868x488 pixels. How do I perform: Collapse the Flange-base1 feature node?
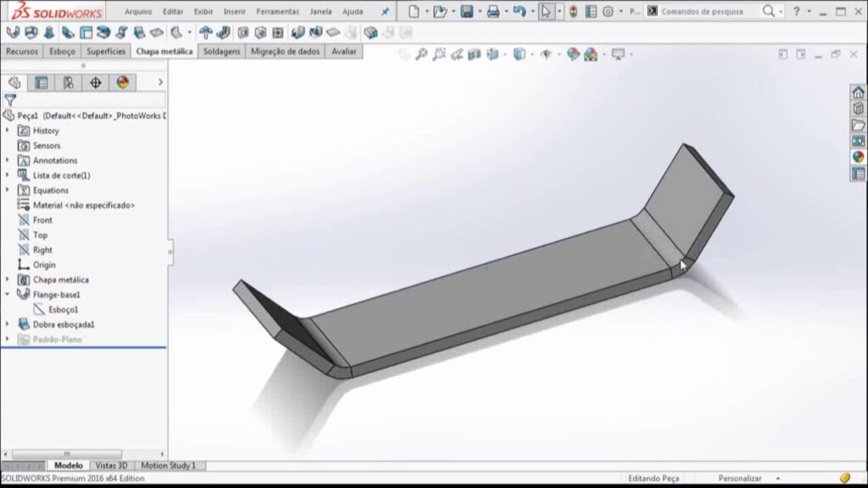coord(8,294)
